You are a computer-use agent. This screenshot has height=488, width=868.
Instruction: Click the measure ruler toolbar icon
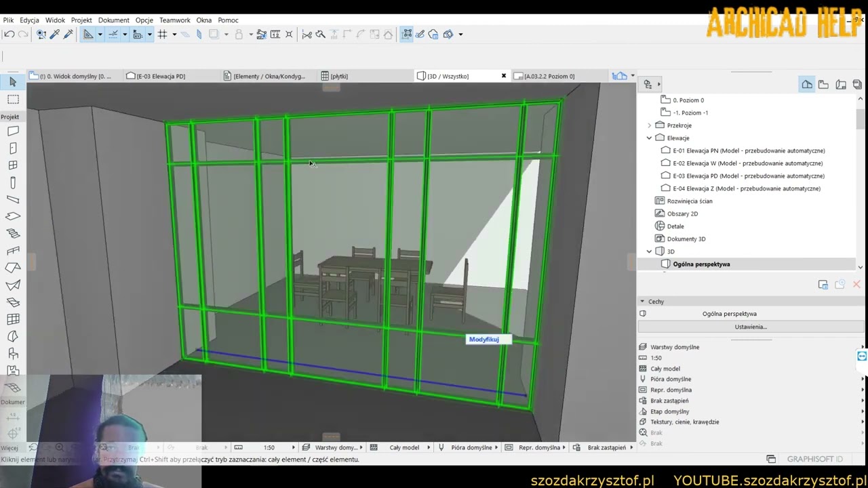tap(275, 35)
